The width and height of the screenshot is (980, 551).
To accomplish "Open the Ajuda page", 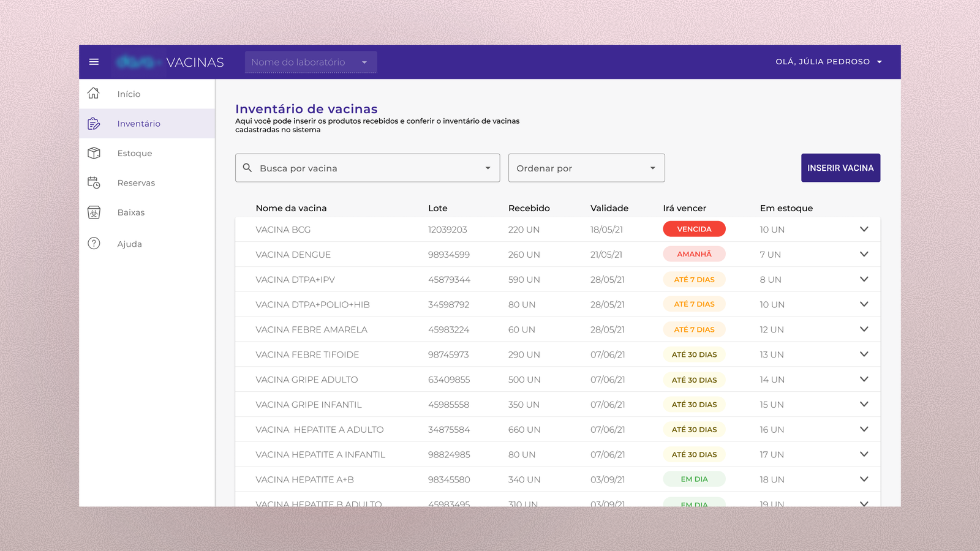I will pos(129,243).
